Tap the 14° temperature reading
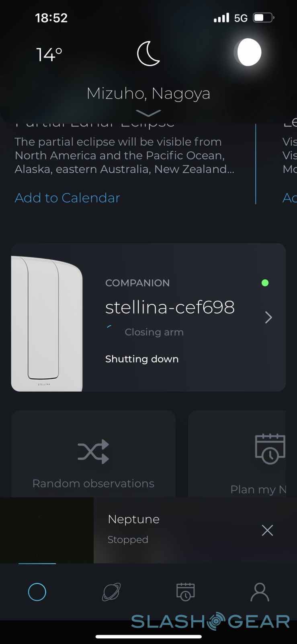This screenshot has width=297, height=644. 49,54
